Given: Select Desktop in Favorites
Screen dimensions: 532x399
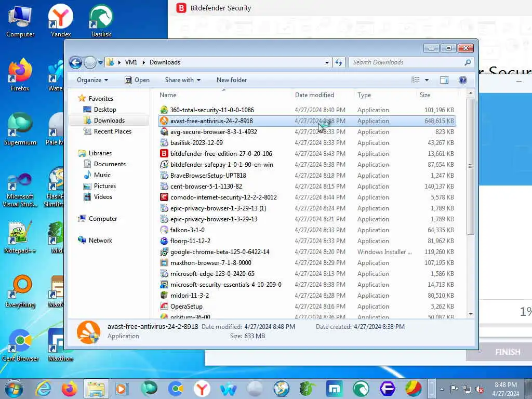Looking at the screenshot, I should coord(105,110).
